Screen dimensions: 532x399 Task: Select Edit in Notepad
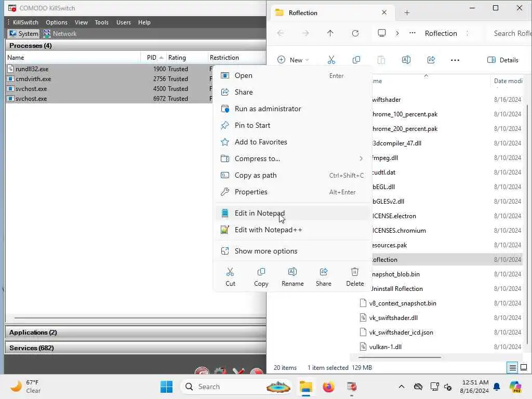tap(292, 213)
